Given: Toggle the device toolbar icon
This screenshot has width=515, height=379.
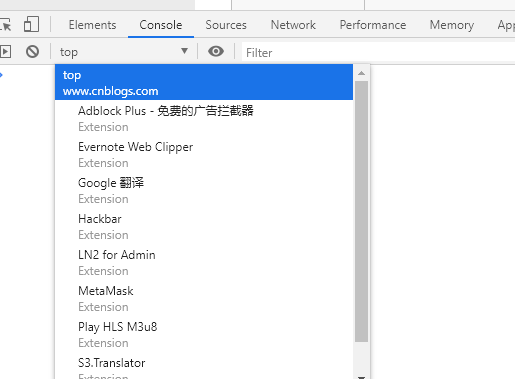Looking at the screenshot, I should point(31,25).
